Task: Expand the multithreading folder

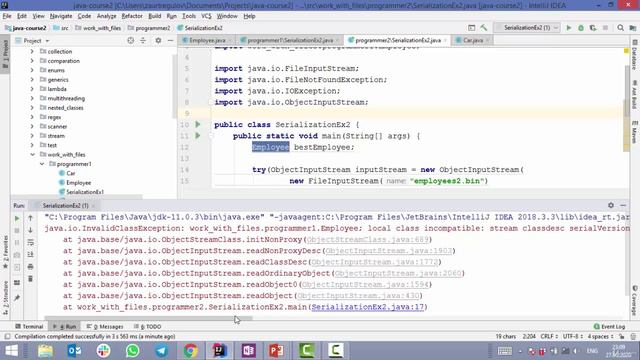Action: [32, 98]
